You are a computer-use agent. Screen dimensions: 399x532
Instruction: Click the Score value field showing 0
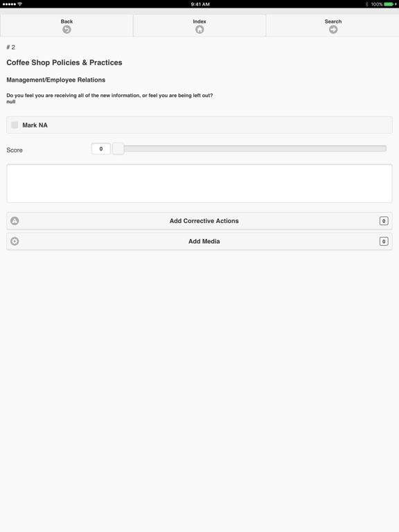tap(100, 149)
